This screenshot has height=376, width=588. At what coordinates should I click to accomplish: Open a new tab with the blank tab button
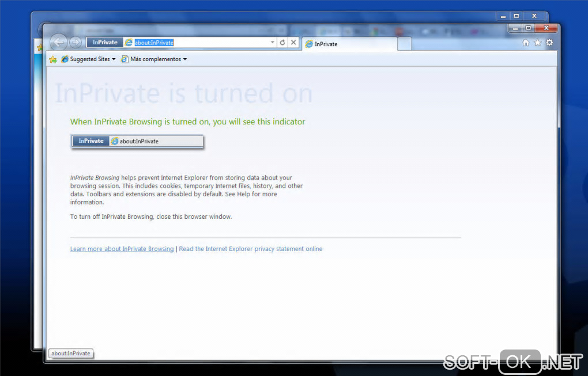click(x=404, y=44)
